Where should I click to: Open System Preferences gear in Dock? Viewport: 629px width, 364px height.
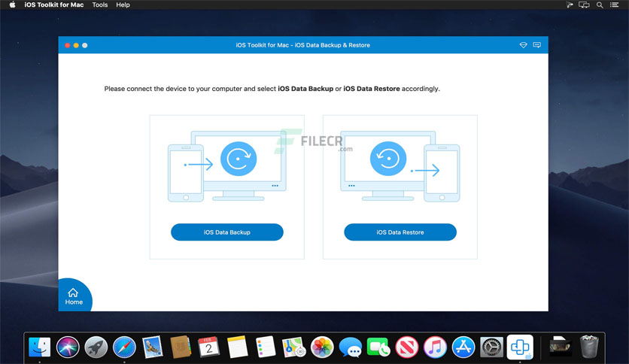(x=491, y=347)
